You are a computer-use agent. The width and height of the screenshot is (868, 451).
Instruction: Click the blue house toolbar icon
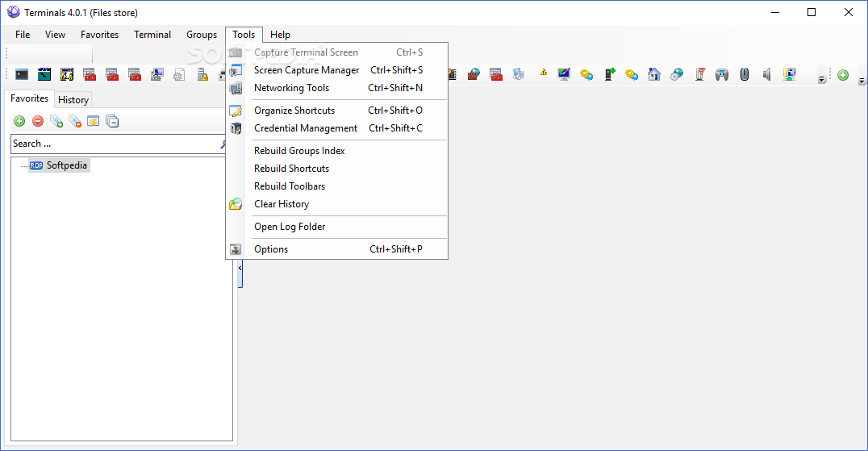(x=654, y=74)
